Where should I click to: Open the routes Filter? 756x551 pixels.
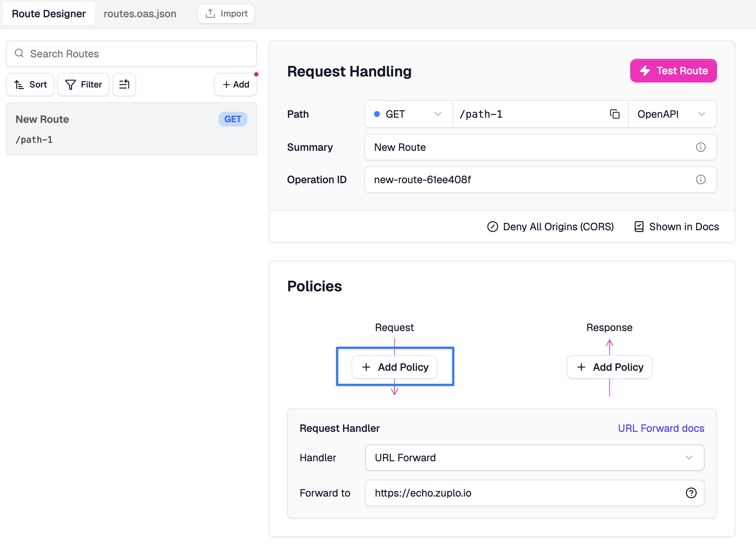[x=83, y=85]
